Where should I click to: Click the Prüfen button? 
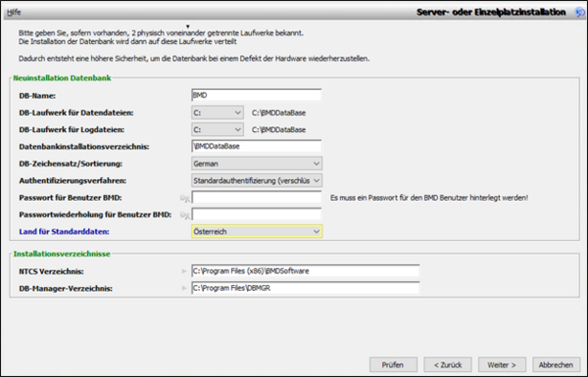(x=393, y=364)
